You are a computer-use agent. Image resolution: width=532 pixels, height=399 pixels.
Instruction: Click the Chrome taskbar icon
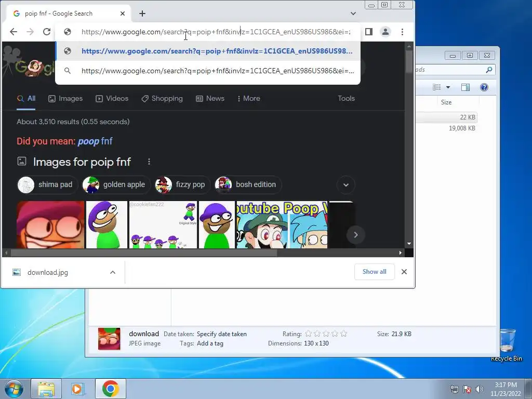point(110,389)
